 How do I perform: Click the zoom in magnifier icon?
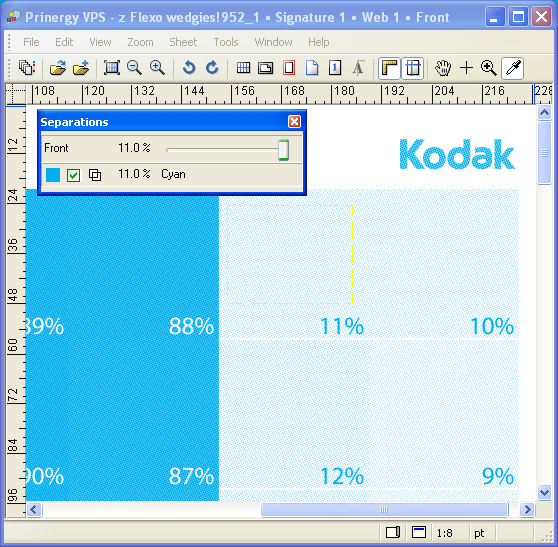click(157, 68)
